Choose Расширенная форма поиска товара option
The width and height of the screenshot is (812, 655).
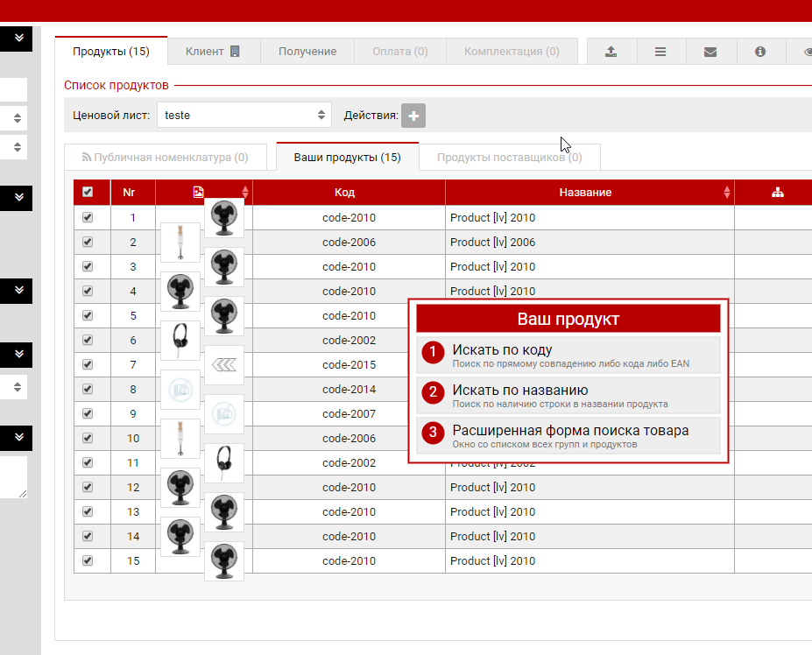point(568,435)
